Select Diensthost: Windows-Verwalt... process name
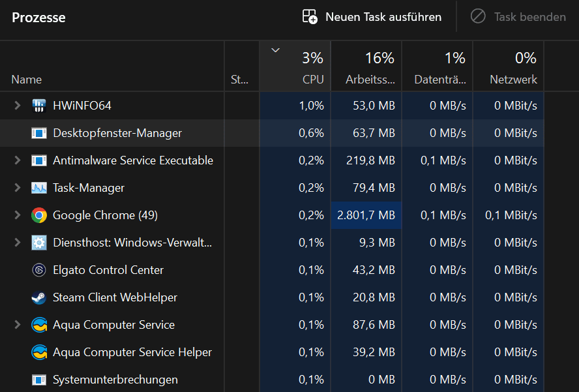 pyautogui.click(x=132, y=243)
